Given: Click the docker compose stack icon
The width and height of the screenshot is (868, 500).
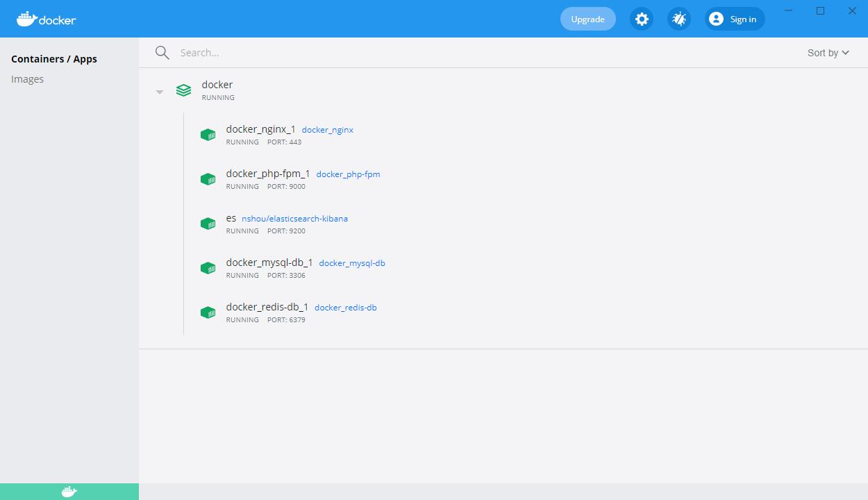Looking at the screenshot, I should click(x=183, y=90).
